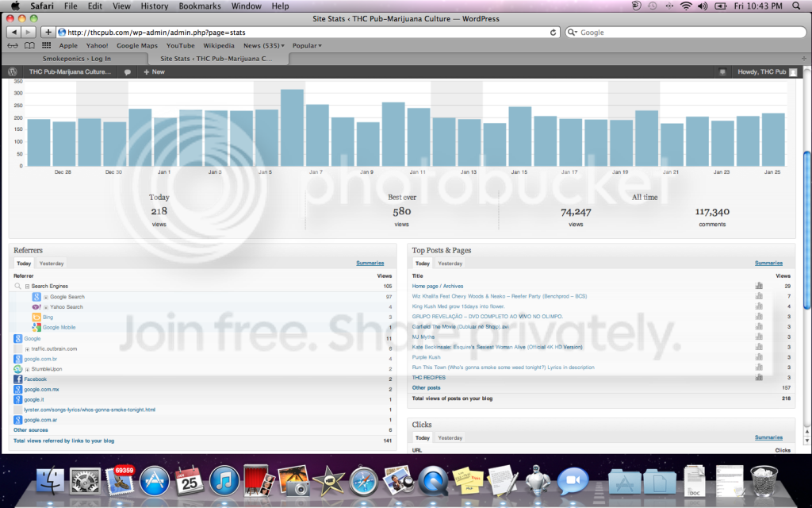Expand the Google Search referrer row
The height and width of the screenshot is (508, 812).
45,297
